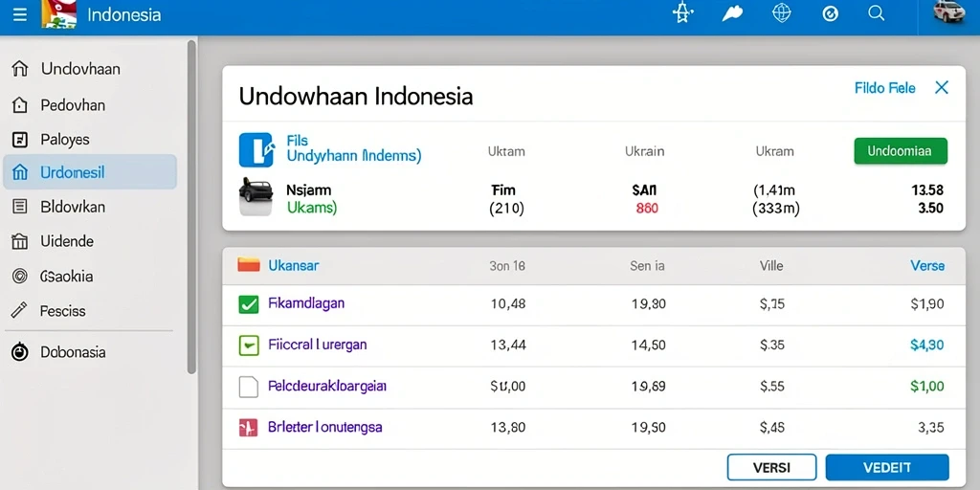The height and width of the screenshot is (490, 980).
Task: Click building icon beside Urdonesil
Action: point(20,172)
